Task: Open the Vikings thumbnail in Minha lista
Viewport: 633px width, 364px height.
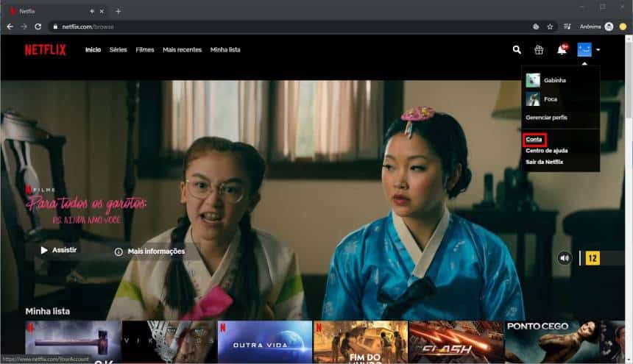Action: [169, 342]
